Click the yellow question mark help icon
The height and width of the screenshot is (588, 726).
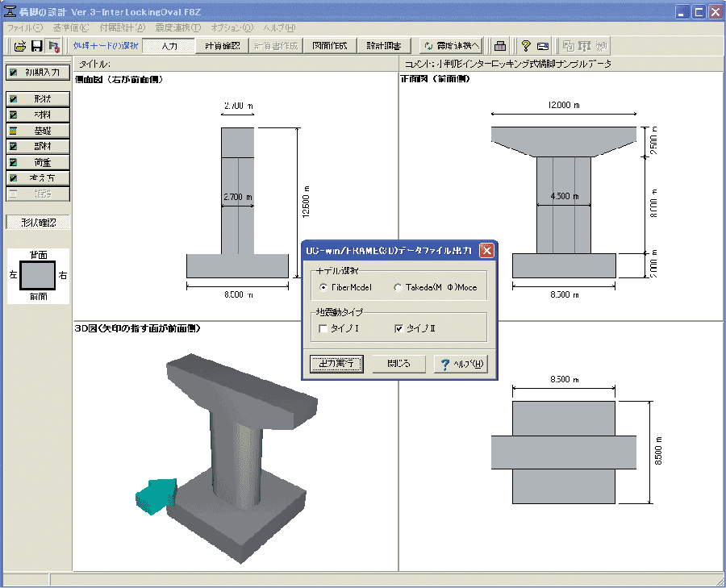tap(526, 46)
